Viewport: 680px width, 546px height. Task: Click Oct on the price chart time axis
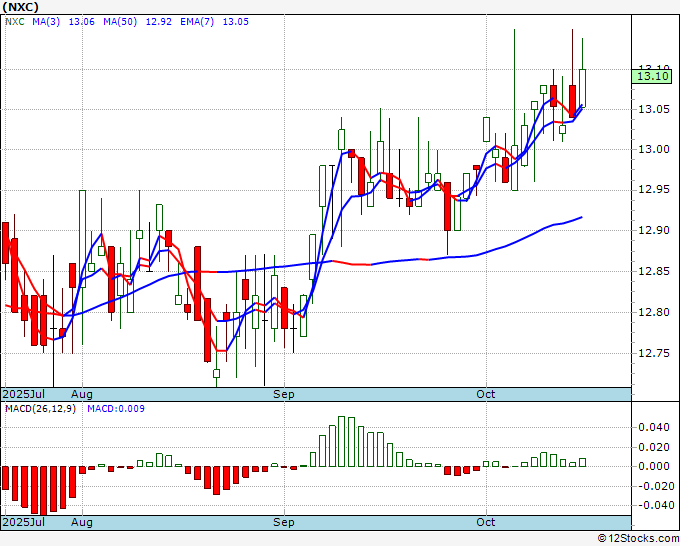[x=486, y=394]
